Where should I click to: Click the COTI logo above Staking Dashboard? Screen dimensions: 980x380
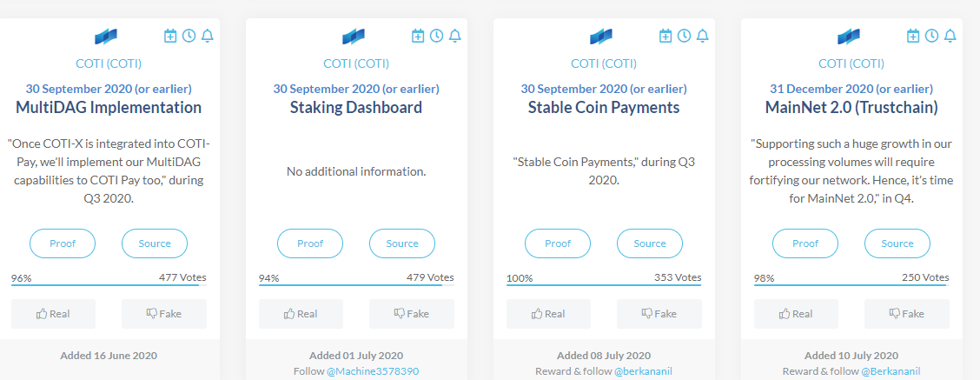[354, 37]
